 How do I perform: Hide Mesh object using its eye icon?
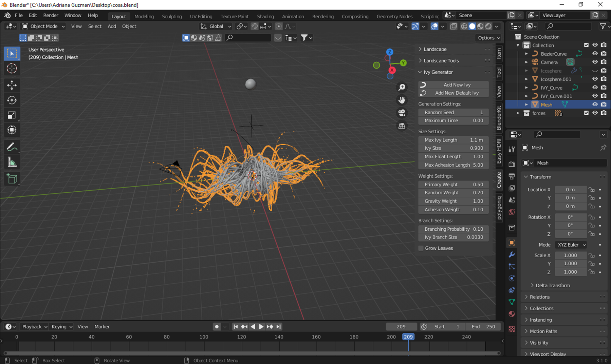tap(595, 104)
